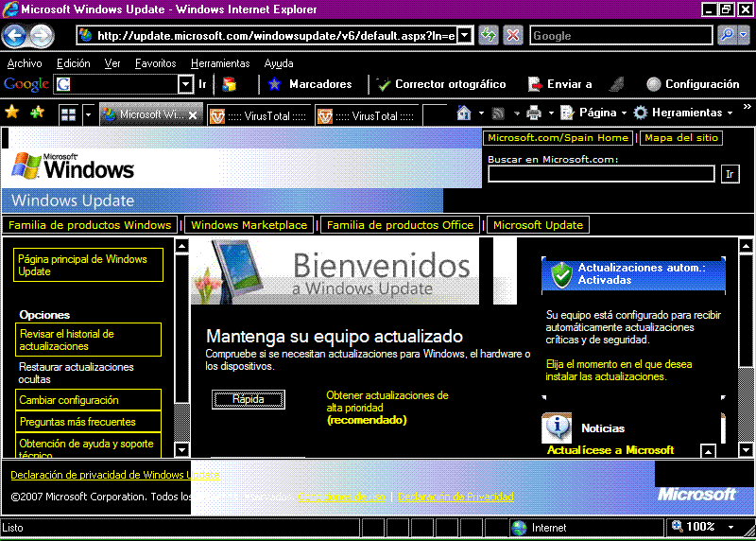Click the Noticias info icon
This screenshot has height=541, width=756.
click(x=557, y=428)
